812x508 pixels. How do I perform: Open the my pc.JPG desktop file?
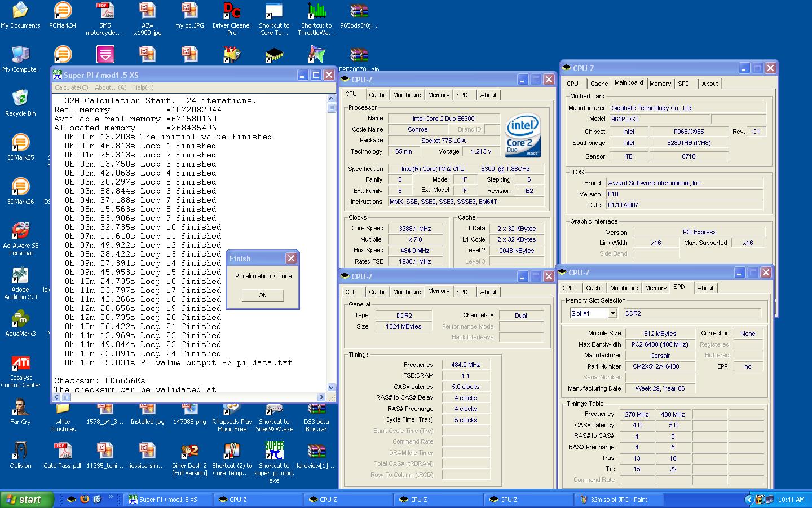click(189, 15)
